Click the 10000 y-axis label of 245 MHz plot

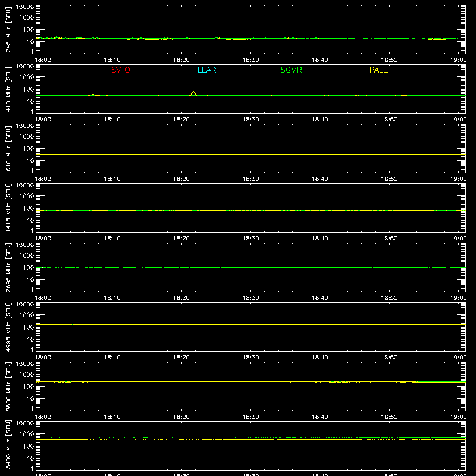pyautogui.click(x=25, y=7)
